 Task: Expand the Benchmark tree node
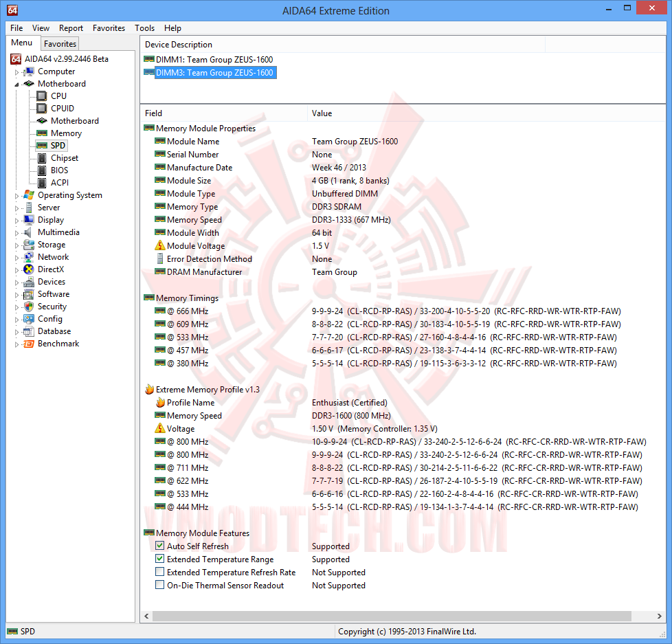[x=16, y=345]
